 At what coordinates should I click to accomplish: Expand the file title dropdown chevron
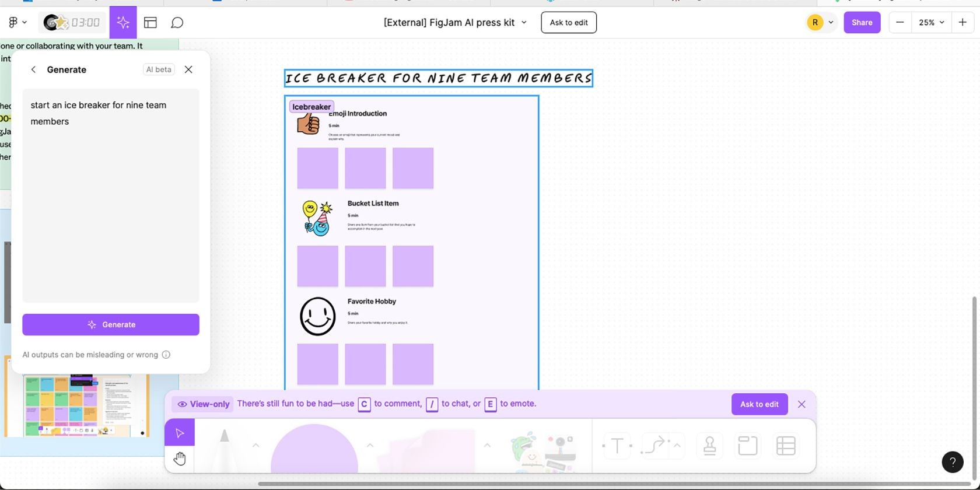tap(524, 23)
